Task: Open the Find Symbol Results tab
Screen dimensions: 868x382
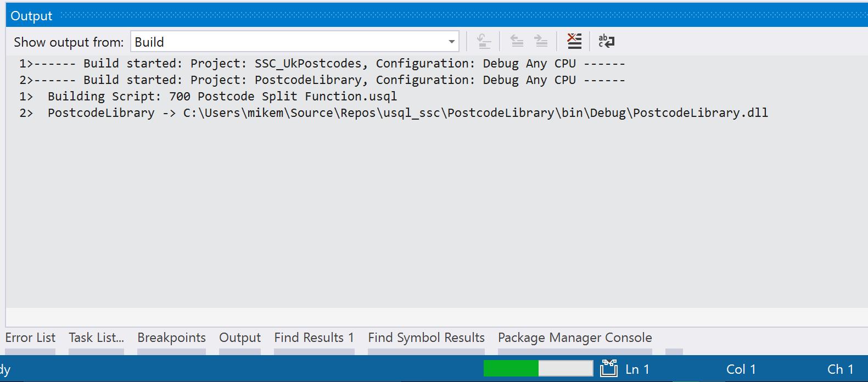Action: click(426, 338)
